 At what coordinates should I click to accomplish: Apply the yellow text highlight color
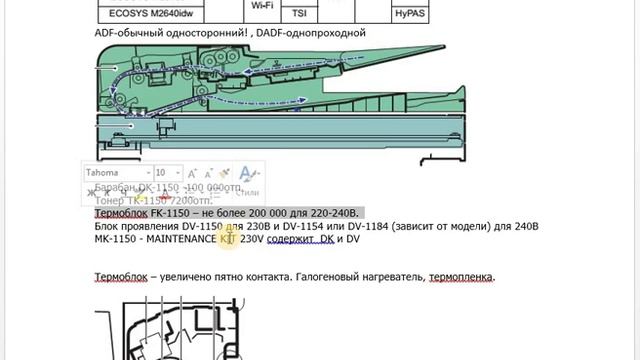point(140,194)
